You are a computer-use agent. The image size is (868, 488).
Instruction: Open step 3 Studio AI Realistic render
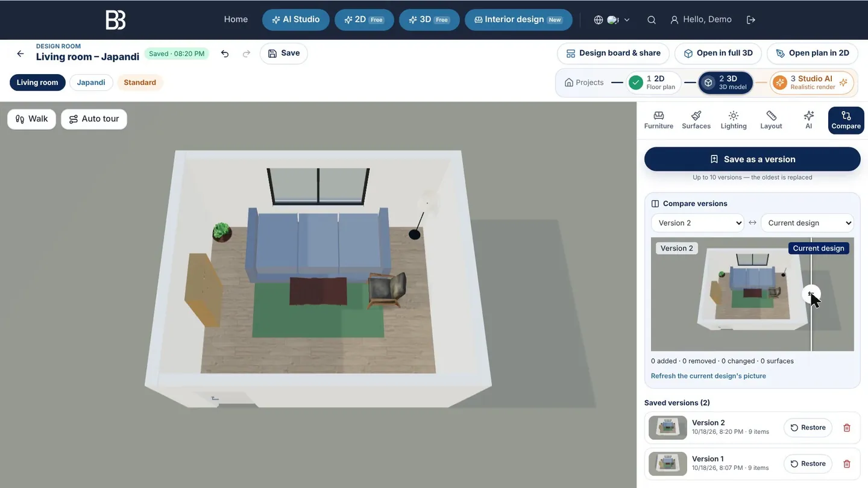(812, 83)
